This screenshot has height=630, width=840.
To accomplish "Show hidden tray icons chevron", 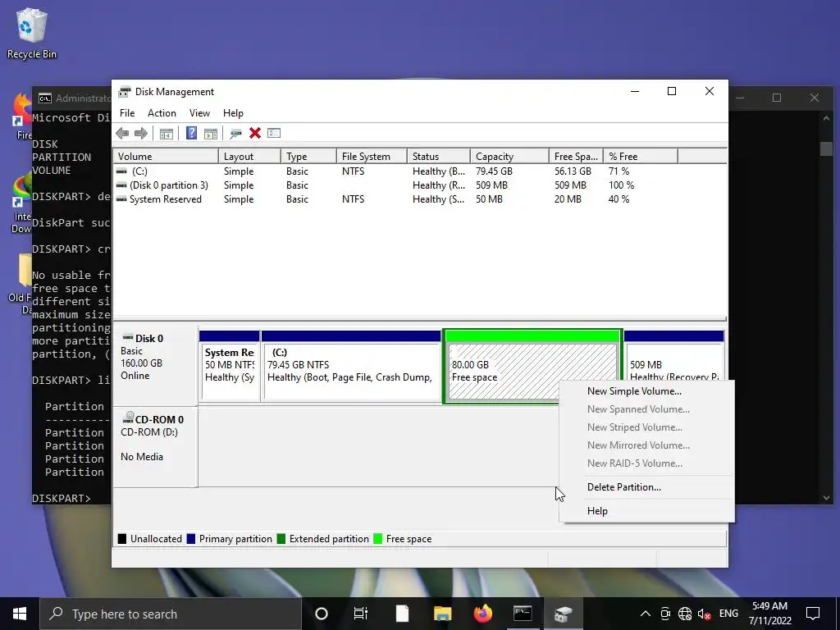I will pyautogui.click(x=646, y=614).
